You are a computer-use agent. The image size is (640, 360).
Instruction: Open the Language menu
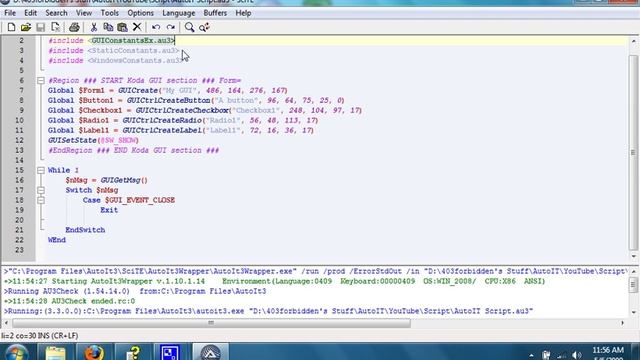coord(178,13)
